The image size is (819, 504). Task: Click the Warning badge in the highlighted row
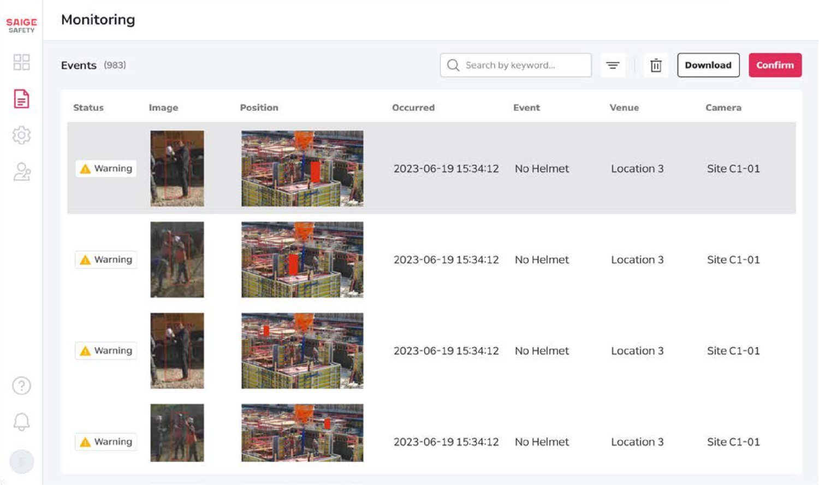(x=106, y=168)
